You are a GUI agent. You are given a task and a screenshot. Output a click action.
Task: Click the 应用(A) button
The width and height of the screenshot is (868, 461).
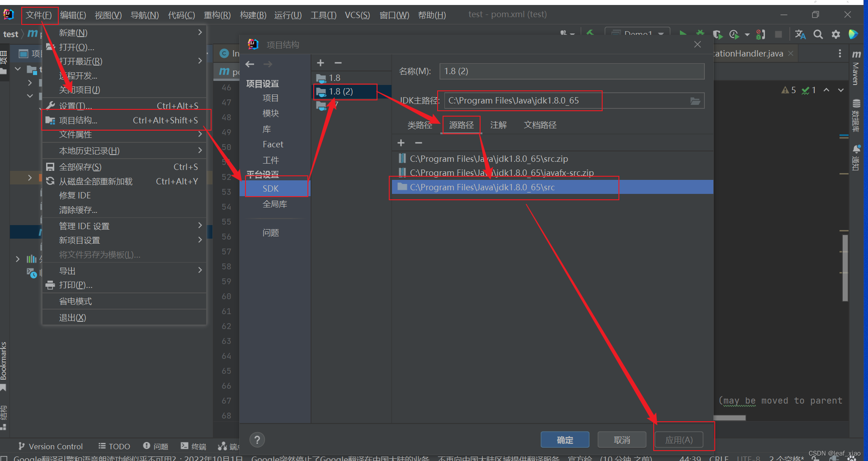679,439
